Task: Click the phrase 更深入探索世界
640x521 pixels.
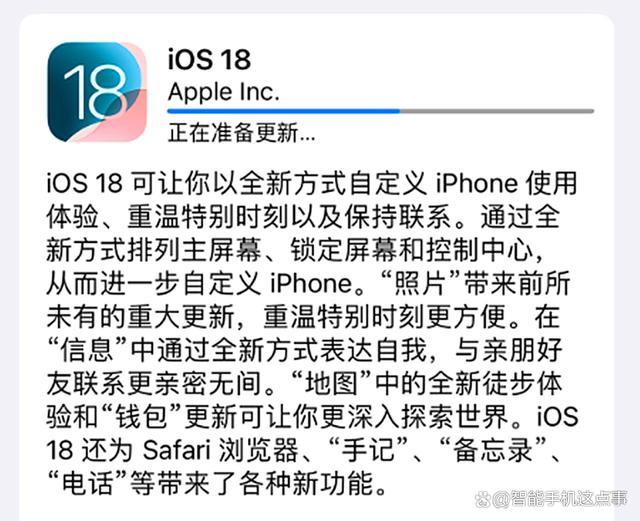Action: point(415,417)
